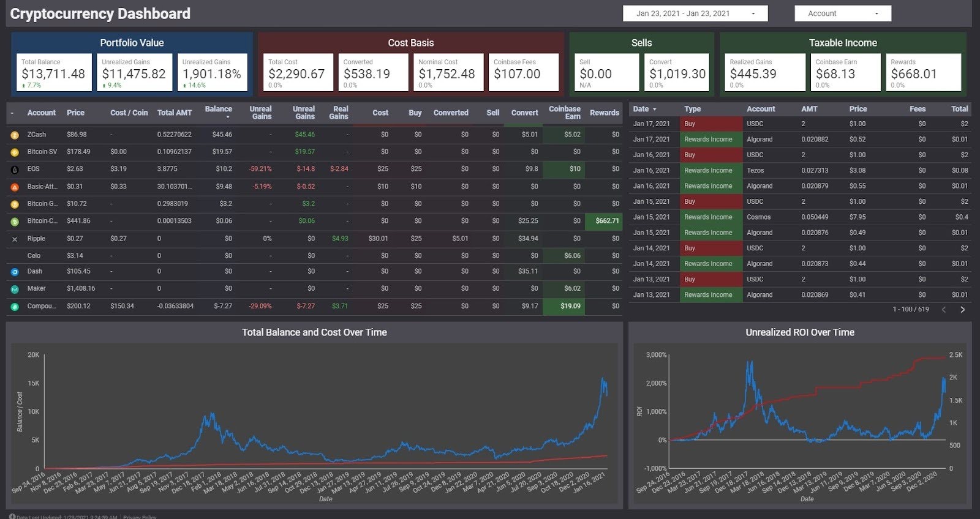Open the Privacy Policy link
The height and width of the screenshot is (519, 980).
tap(140, 517)
